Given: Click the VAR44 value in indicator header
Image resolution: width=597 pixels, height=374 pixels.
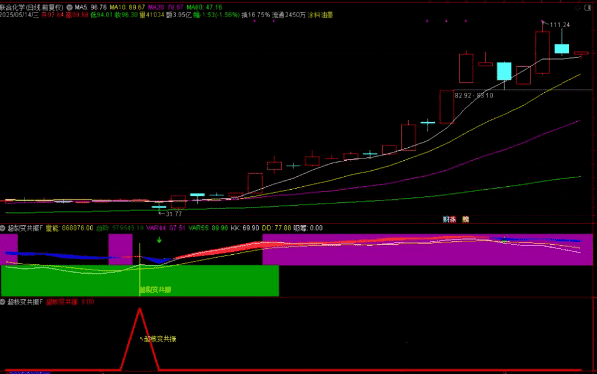Looking at the screenshot, I should pyautogui.click(x=166, y=228).
